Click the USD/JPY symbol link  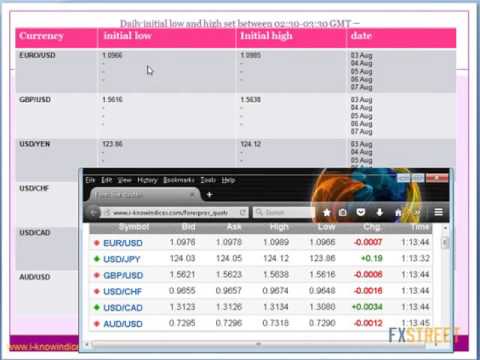click(x=122, y=259)
